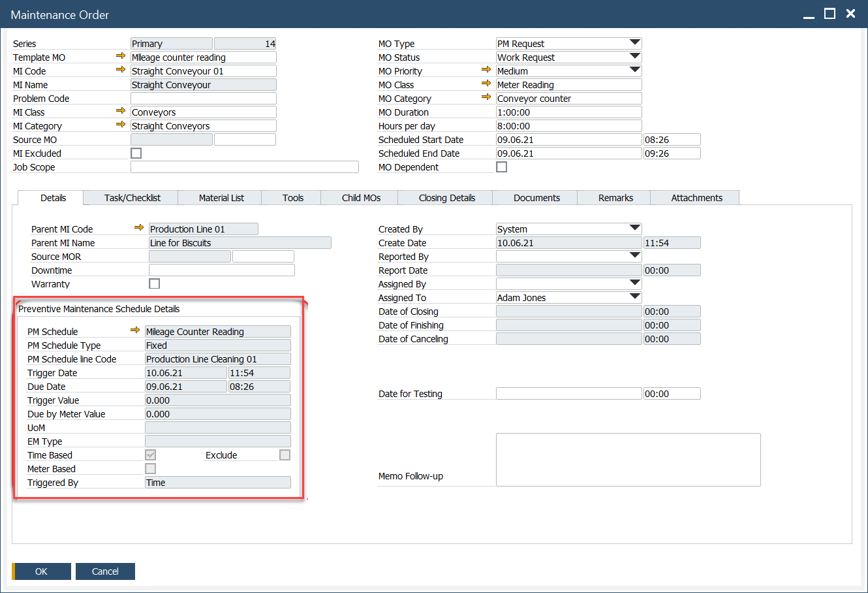Click the PM Schedule link arrow
The image size is (868, 593).
point(136,331)
